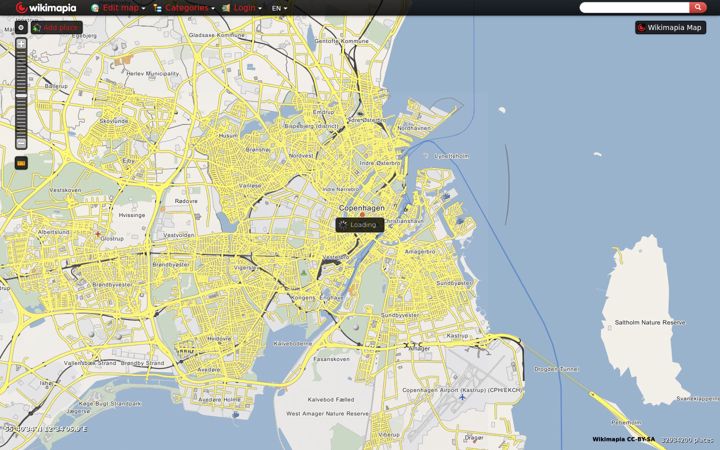
Task: Click the Avedøre Holme label
Action: 219,399
